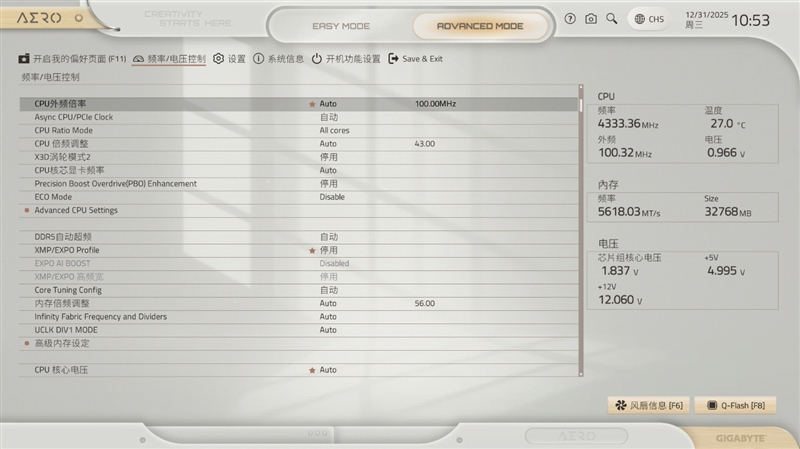Open search with the magnifier icon
The height and width of the screenshot is (449, 800).
tap(611, 19)
